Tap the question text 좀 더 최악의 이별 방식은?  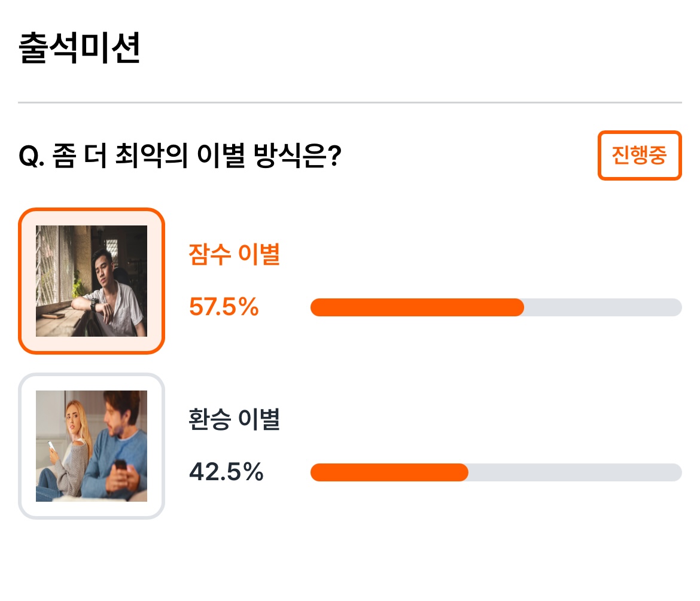click(197, 155)
